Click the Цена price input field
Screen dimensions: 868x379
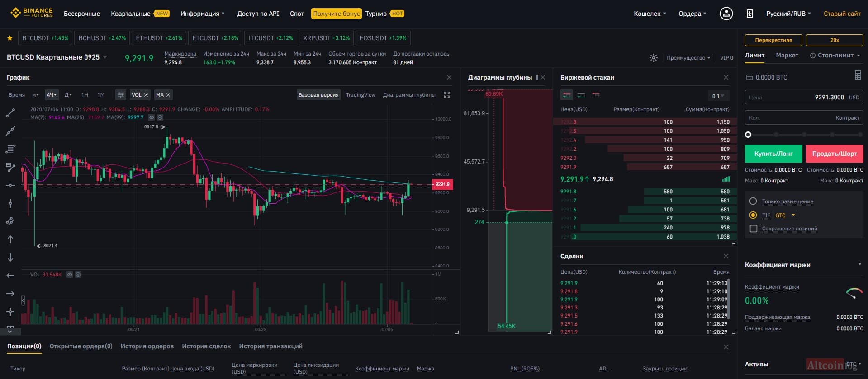[804, 97]
